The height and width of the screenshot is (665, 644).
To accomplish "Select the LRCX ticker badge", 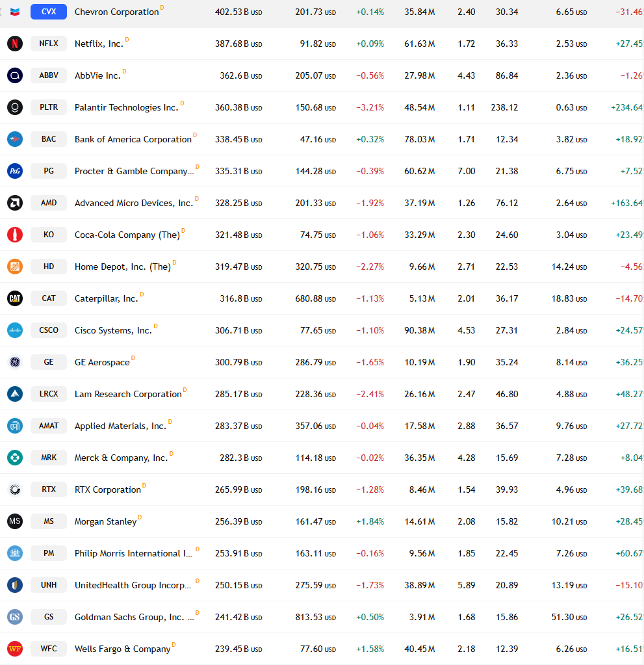I will [49, 393].
